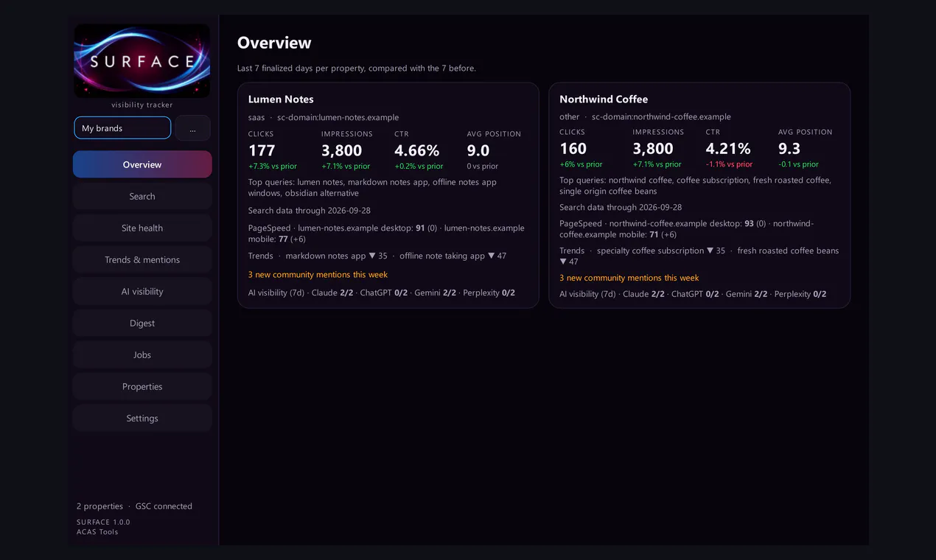Click the "Last 7 finalized days" subtitle
The width and height of the screenshot is (936, 560).
coord(357,68)
